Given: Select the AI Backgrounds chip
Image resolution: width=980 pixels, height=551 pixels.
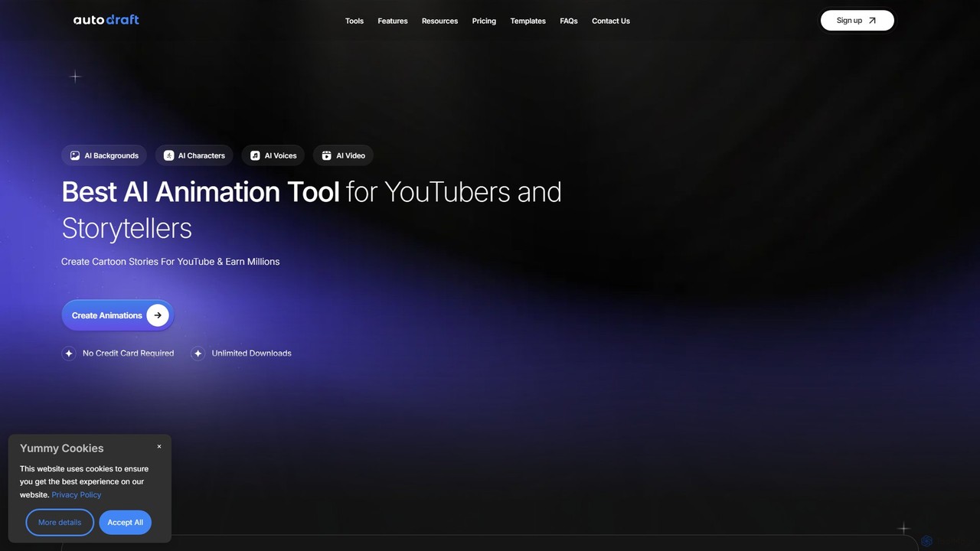Looking at the screenshot, I should tap(104, 155).
